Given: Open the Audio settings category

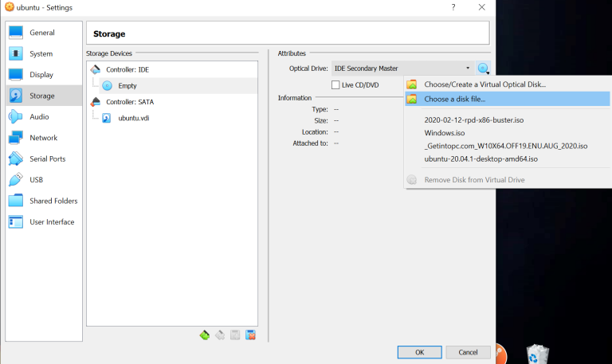Looking at the screenshot, I should click(39, 116).
